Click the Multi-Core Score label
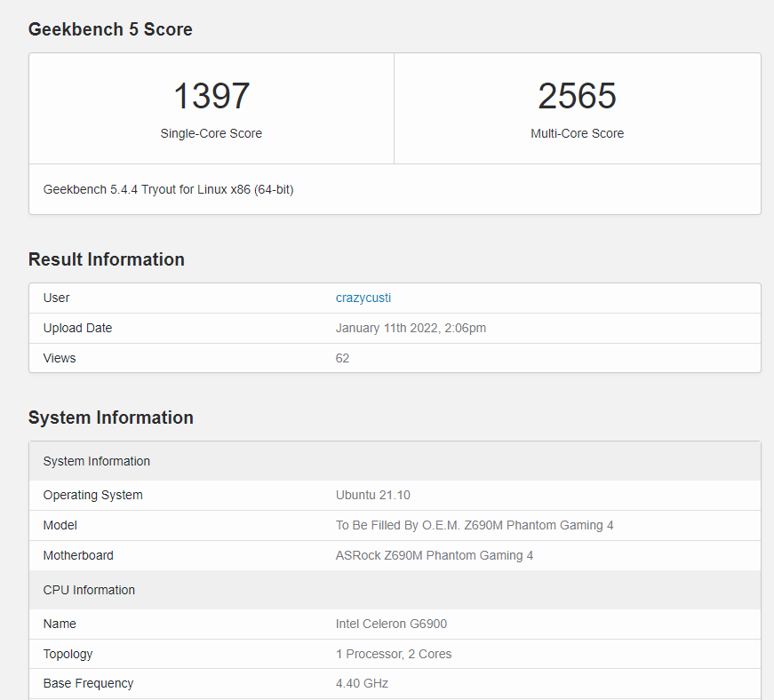This screenshot has height=700, width=774. coord(577,133)
